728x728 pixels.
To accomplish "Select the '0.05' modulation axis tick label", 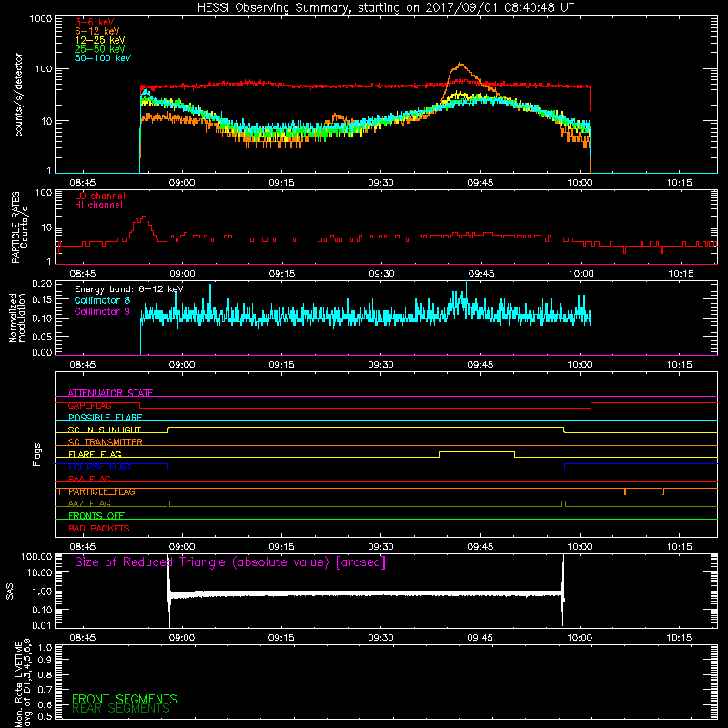I will tap(42, 336).
